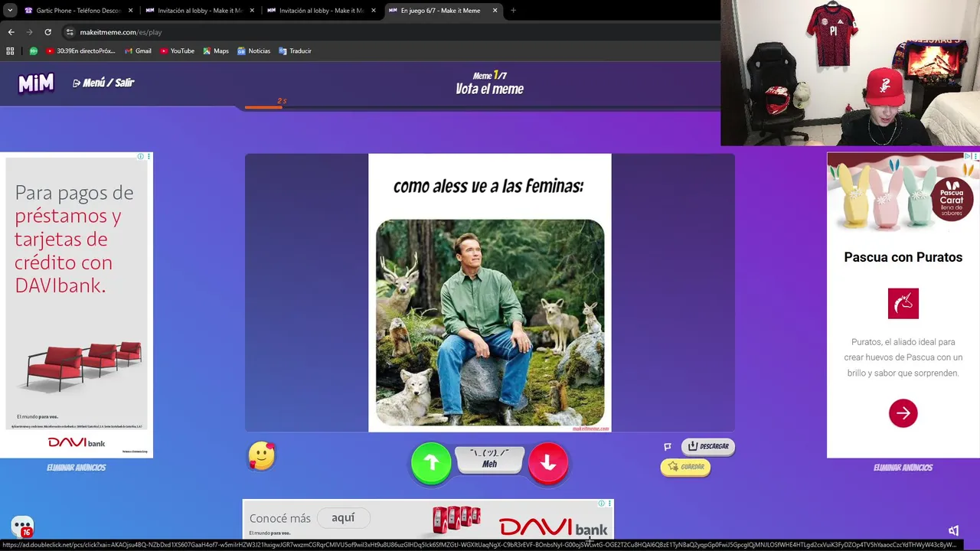980x551 pixels.
Task: Open the '30:39 En directo' bookmark
Action: pos(80,51)
